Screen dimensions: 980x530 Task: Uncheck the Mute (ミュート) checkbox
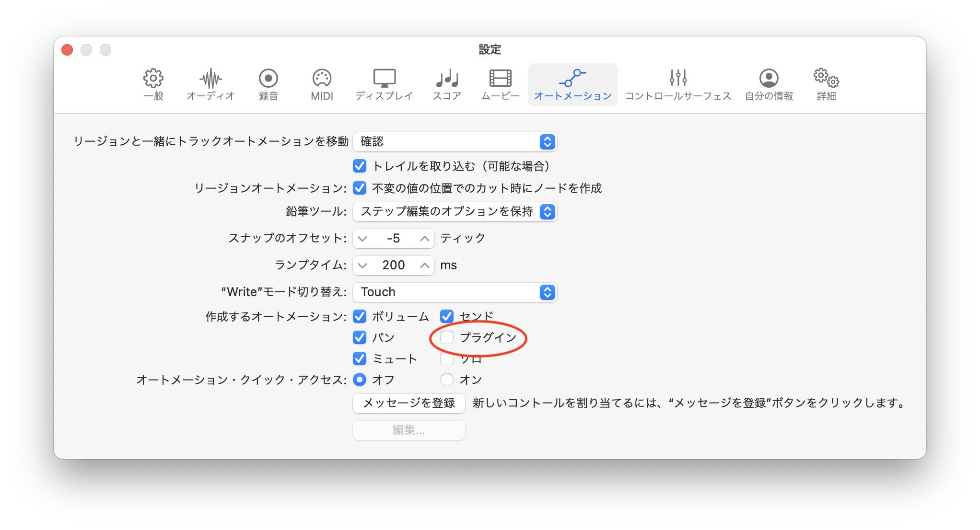360,358
